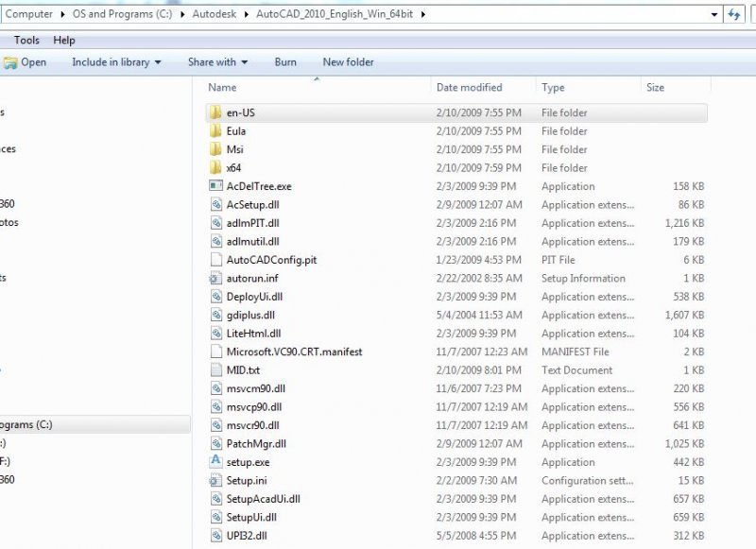Click the Burn toolbar button
756x549 pixels.
pyautogui.click(x=285, y=62)
